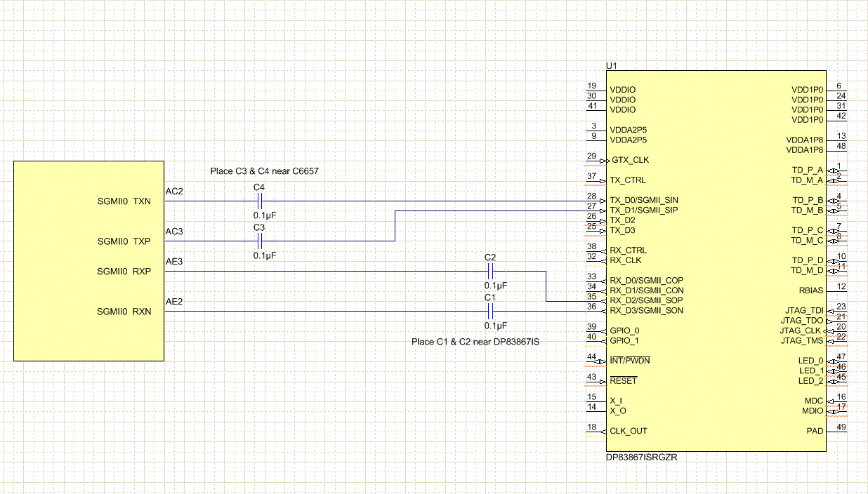The width and height of the screenshot is (868, 494).
Task: Select the X_I crystal input pin label
Action: tap(616, 401)
